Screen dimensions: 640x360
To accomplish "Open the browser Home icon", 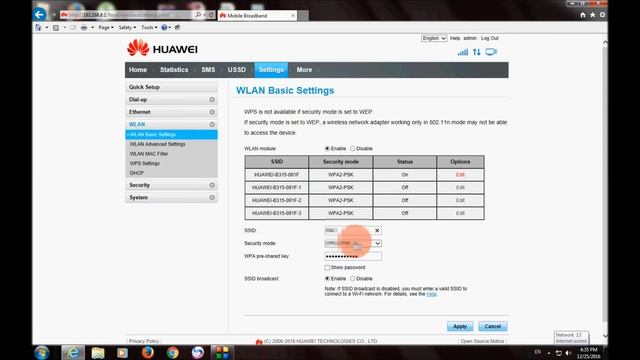I will pyautogui.click(x=583, y=15).
